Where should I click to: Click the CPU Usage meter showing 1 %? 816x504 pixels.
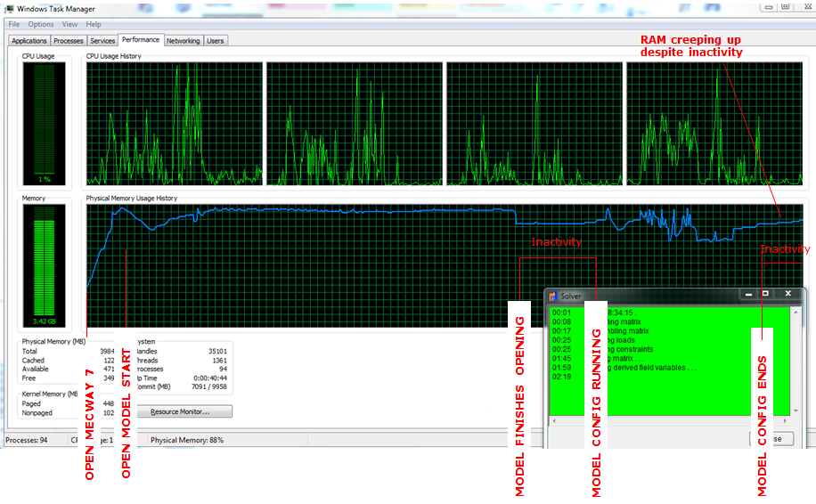[x=45, y=124]
